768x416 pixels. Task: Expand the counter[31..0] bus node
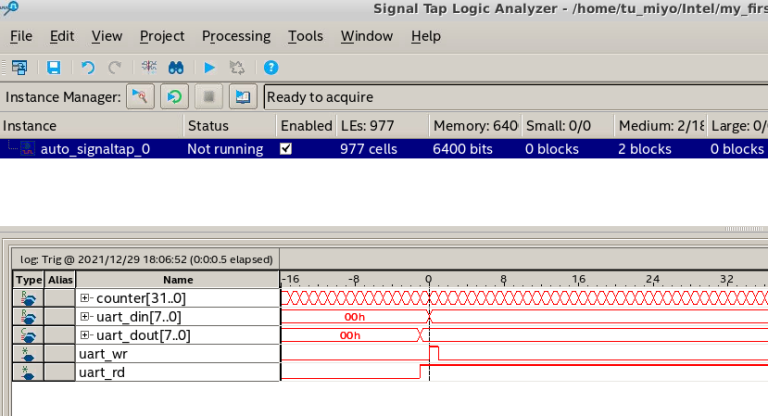point(86,298)
